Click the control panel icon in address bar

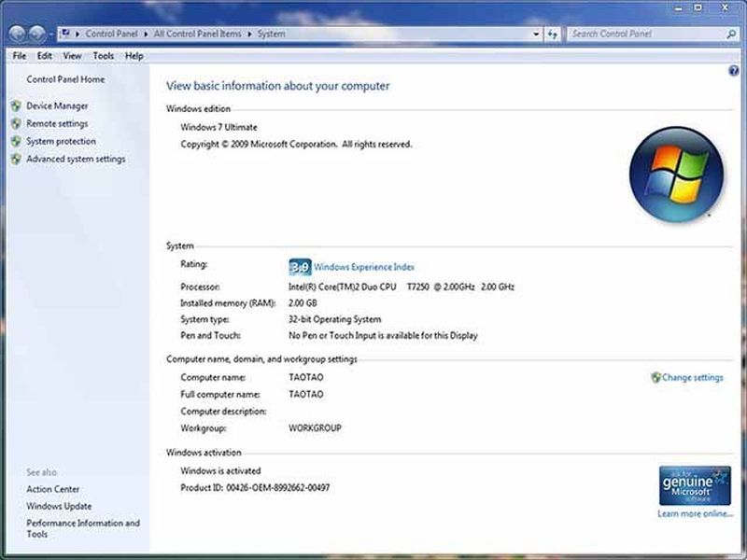pos(65,34)
